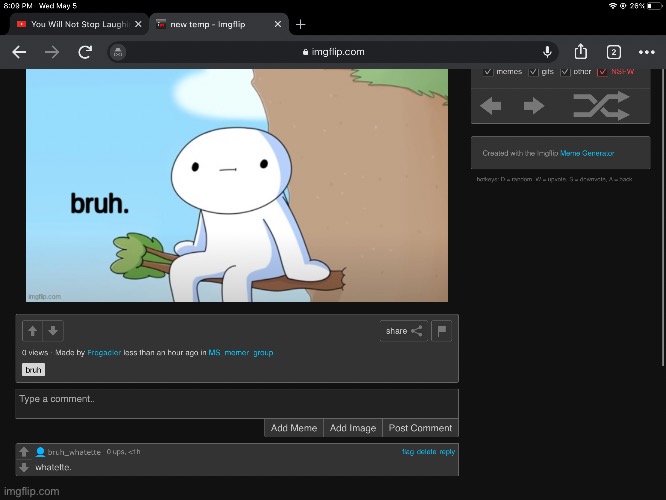Upvote the bruh_whatette comment
This screenshot has height=500, width=666.
pos(24,452)
